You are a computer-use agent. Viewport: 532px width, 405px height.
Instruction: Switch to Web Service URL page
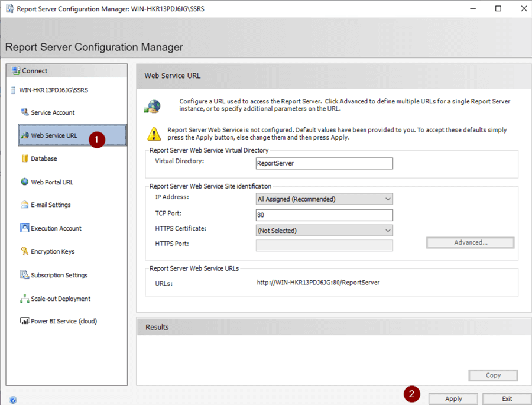coord(54,135)
